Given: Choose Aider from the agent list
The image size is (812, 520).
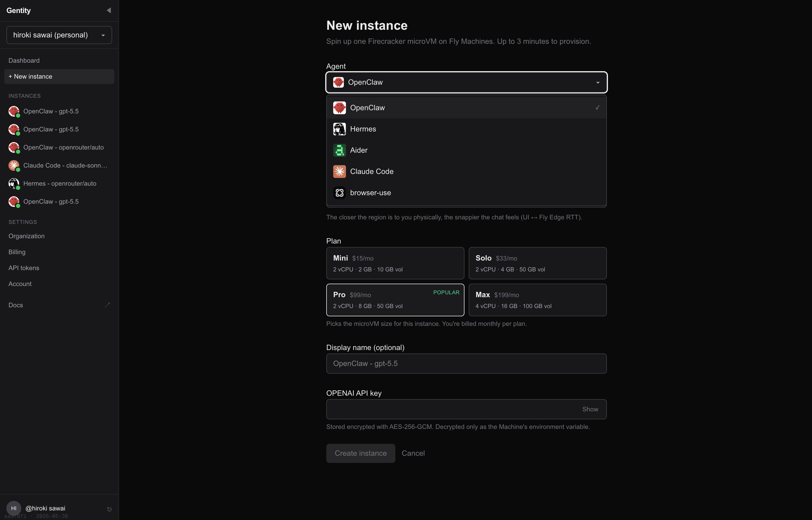Looking at the screenshot, I should [x=467, y=150].
